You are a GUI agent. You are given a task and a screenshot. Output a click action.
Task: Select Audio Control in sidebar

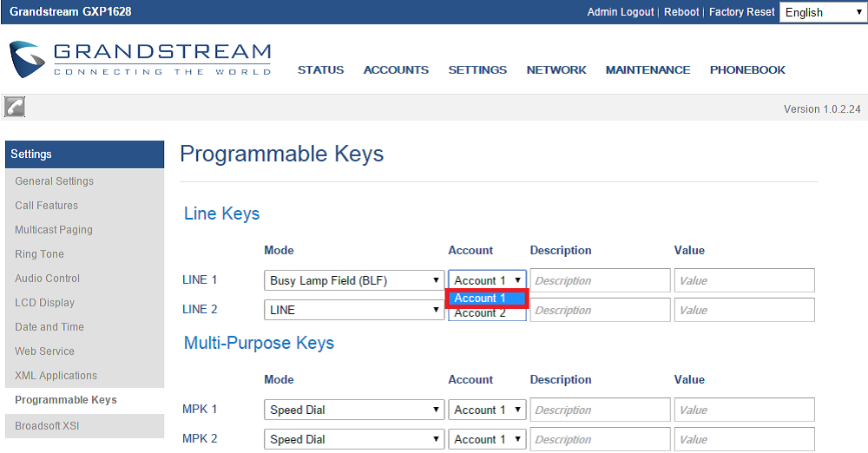coord(48,279)
